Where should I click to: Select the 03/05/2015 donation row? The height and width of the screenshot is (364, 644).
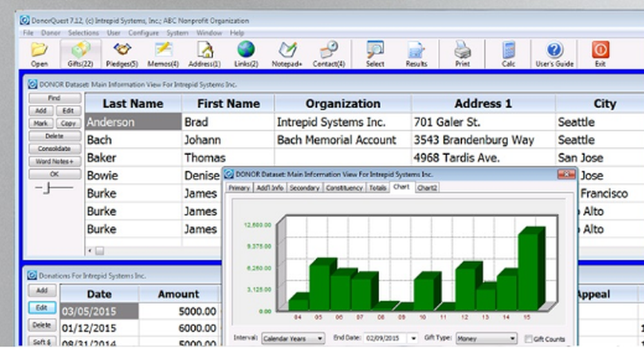point(99,311)
